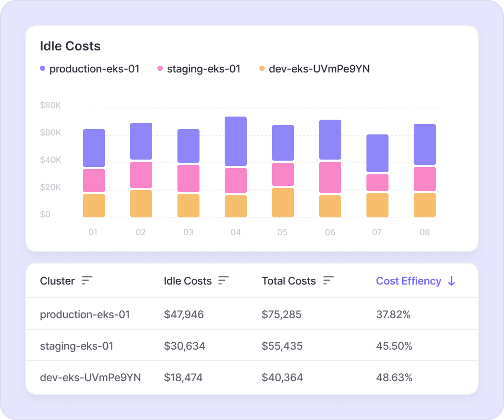Select the dev-eks-UVmPe9YN table row
Image resolution: width=504 pixels, height=420 pixels.
pyautogui.click(x=90, y=377)
